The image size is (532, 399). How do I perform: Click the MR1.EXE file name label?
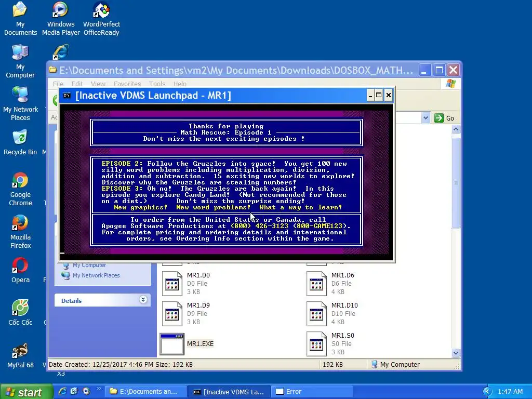[x=200, y=344]
